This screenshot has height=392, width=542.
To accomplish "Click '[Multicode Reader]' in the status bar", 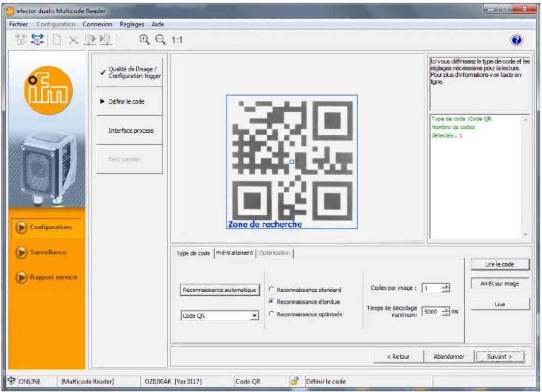I will [88, 381].
